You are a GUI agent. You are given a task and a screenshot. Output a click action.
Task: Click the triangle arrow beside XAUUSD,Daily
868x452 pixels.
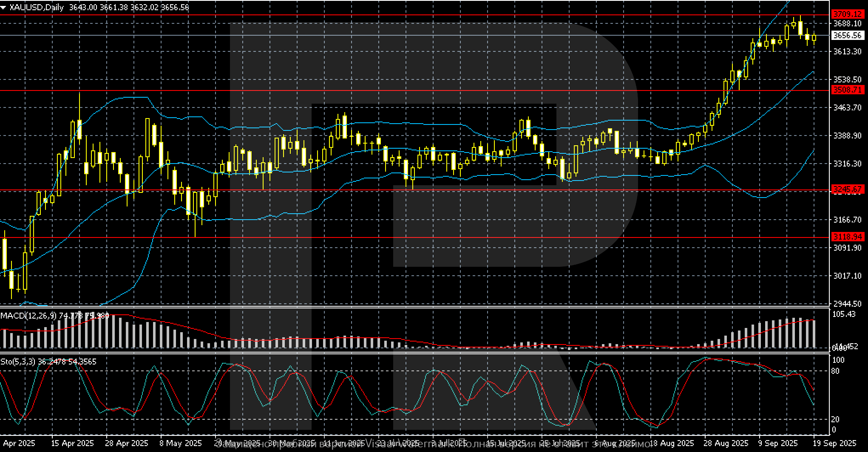click(x=3, y=7)
